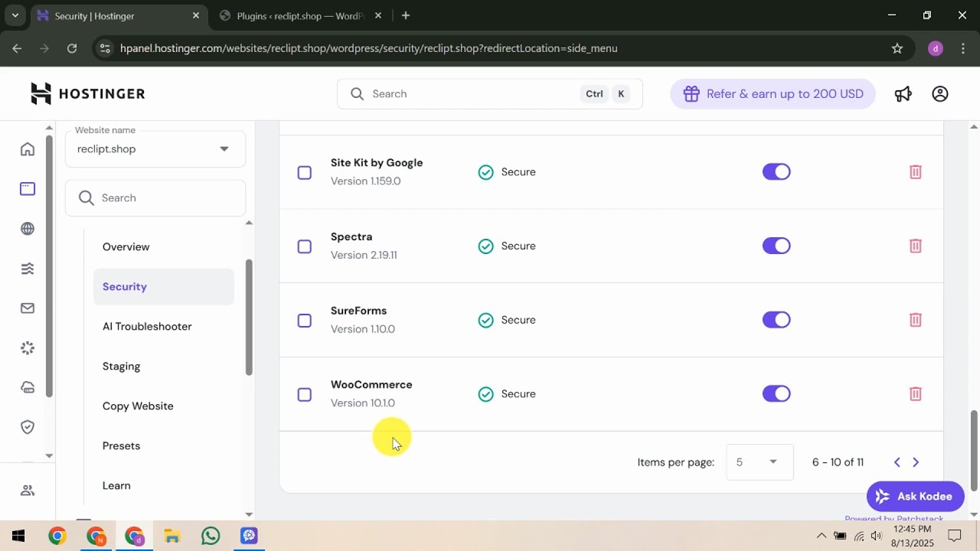Toggle SureForms plugin off
The width and height of the screenshot is (980, 551).
(x=776, y=320)
